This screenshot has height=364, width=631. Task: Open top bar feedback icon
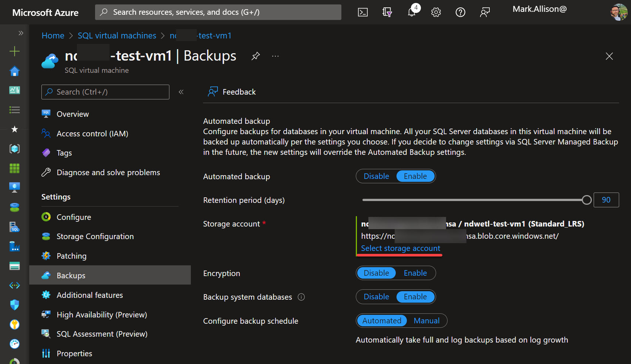(x=485, y=12)
